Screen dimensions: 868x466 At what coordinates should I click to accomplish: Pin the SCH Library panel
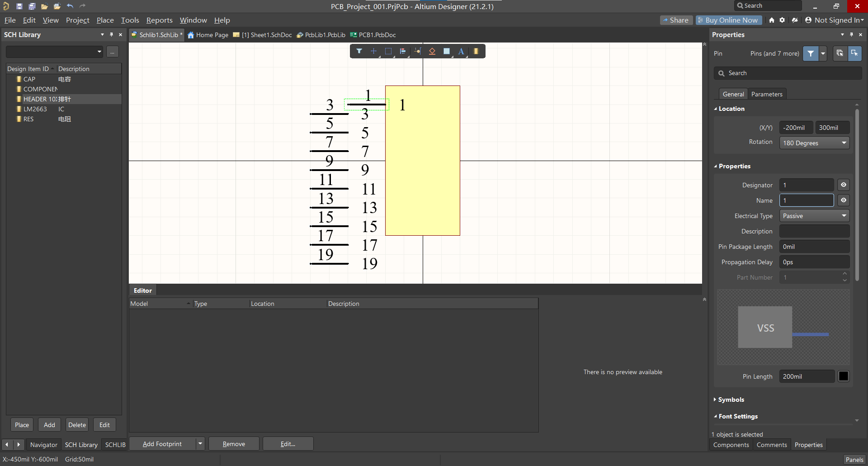(111, 34)
